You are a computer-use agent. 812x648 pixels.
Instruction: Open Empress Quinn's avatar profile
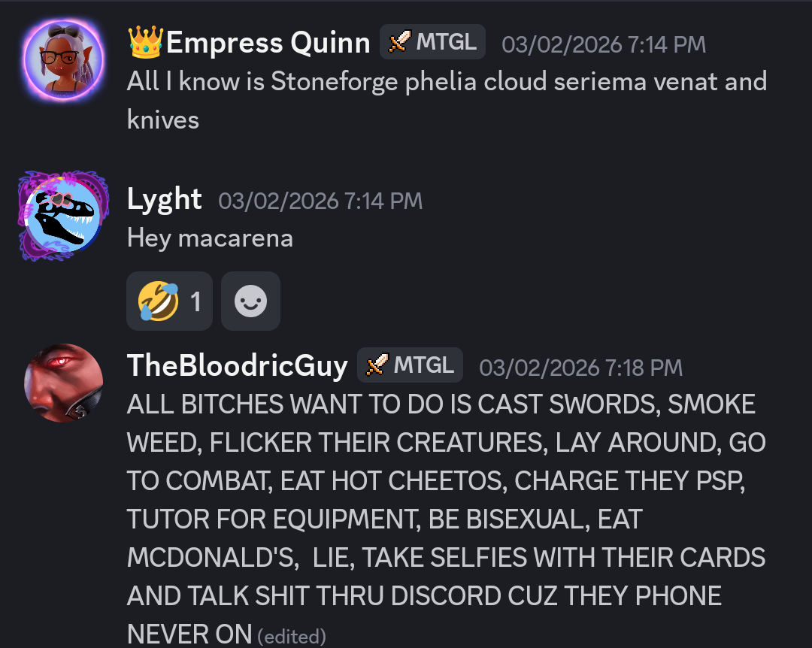coord(63,59)
